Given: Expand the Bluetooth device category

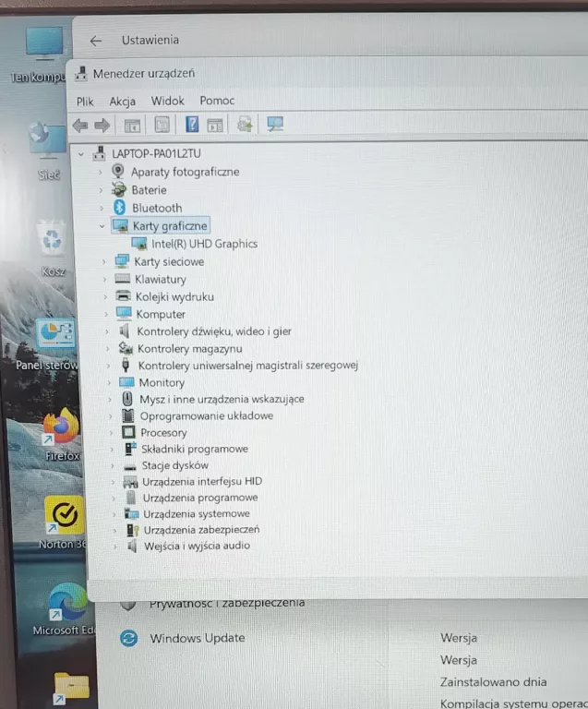Looking at the screenshot, I should tap(101, 208).
